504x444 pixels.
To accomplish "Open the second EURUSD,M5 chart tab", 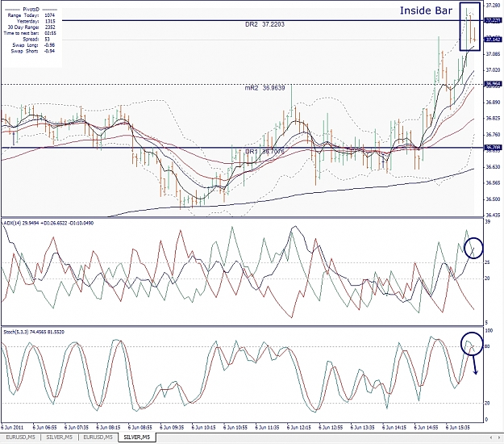I will [x=98, y=438].
